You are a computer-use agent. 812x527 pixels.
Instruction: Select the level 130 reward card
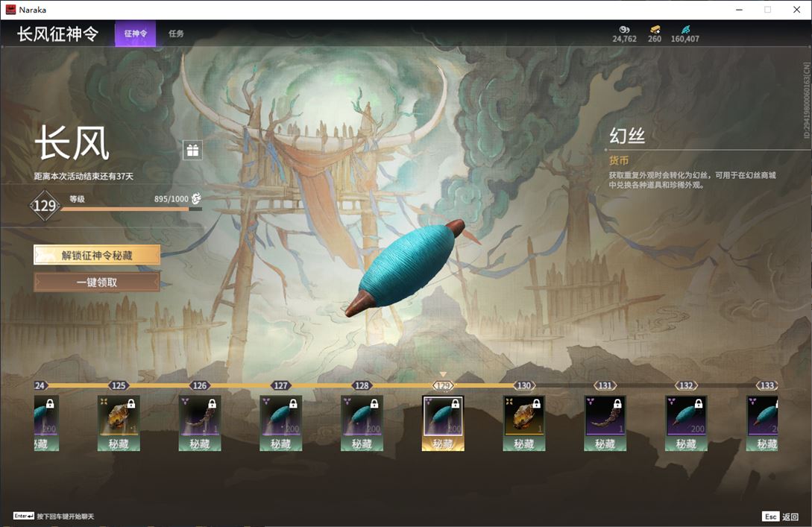pos(524,423)
